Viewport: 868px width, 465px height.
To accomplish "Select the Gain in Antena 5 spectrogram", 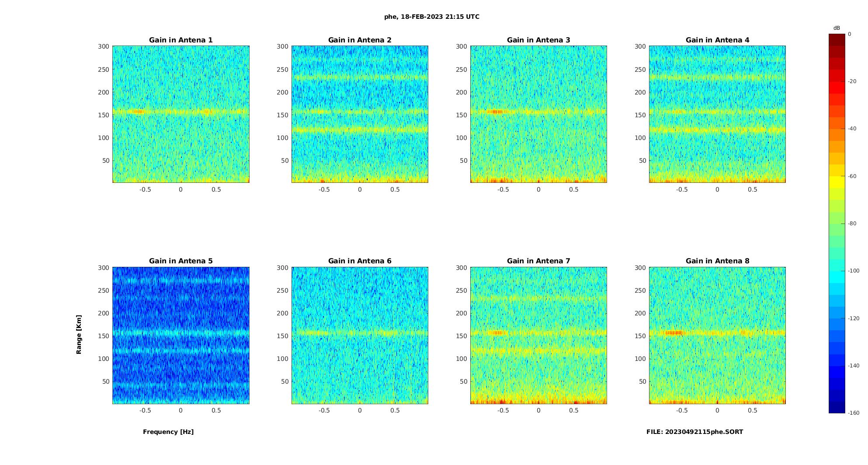I will (181, 335).
